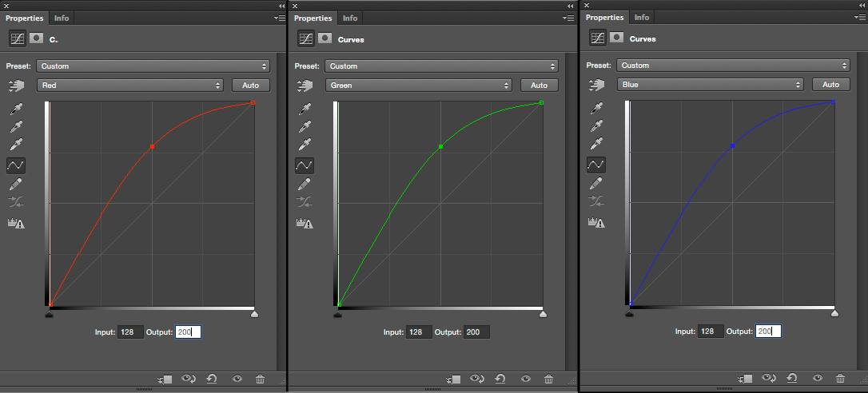Open the panel flyout menu in the Blue panel
The height and width of the screenshot is (393, 868).
click(860, 18)
